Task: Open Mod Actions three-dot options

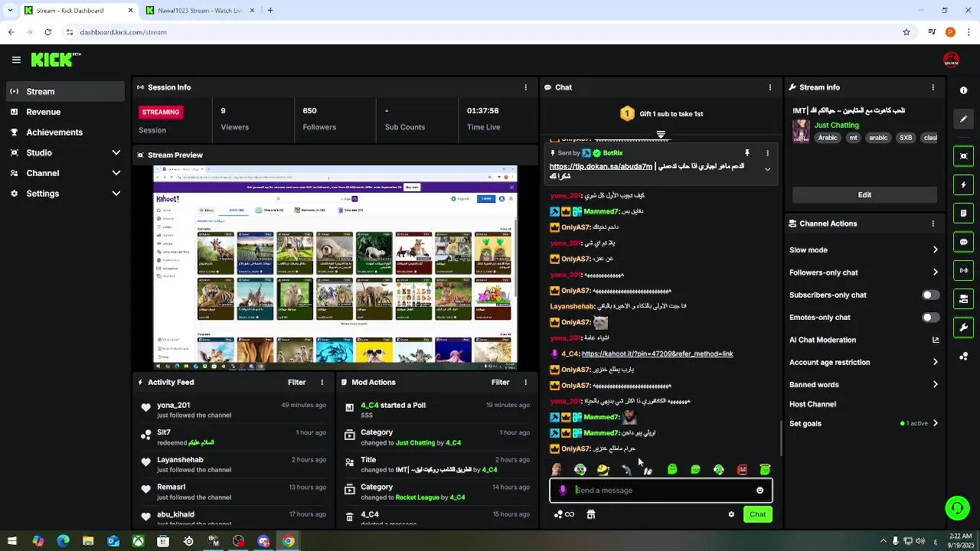Action: [525, 382]
